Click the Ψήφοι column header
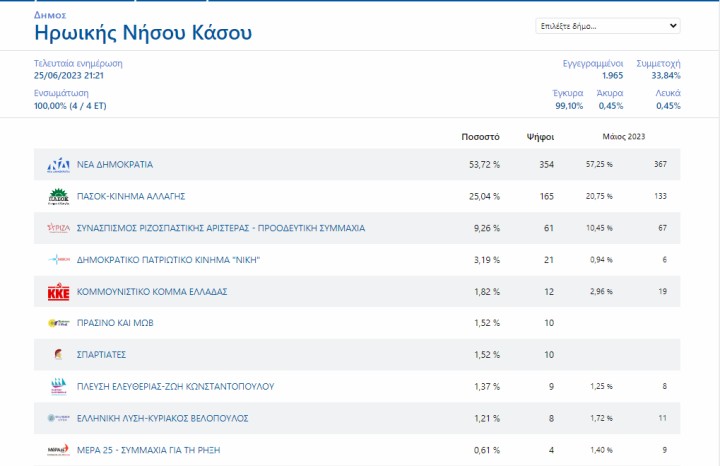 [x=540, y=136]
